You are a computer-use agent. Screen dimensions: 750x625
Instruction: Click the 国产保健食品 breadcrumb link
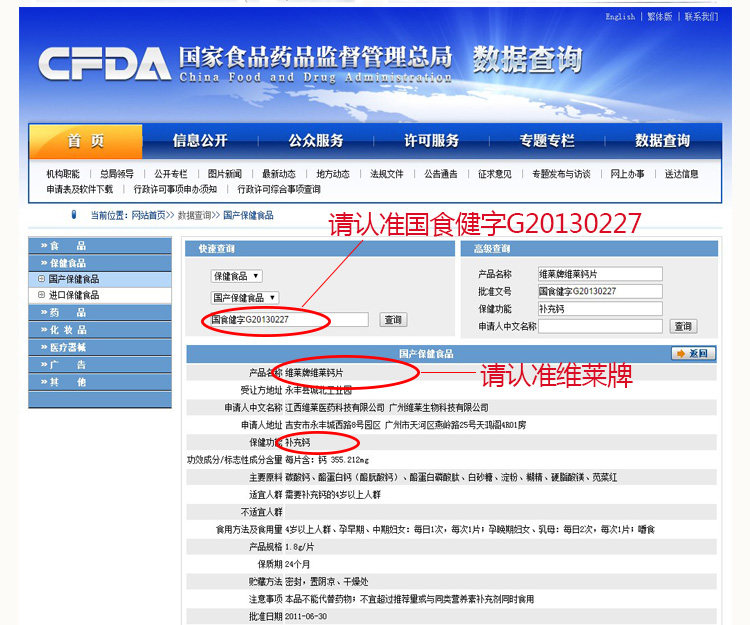[248, 216]
